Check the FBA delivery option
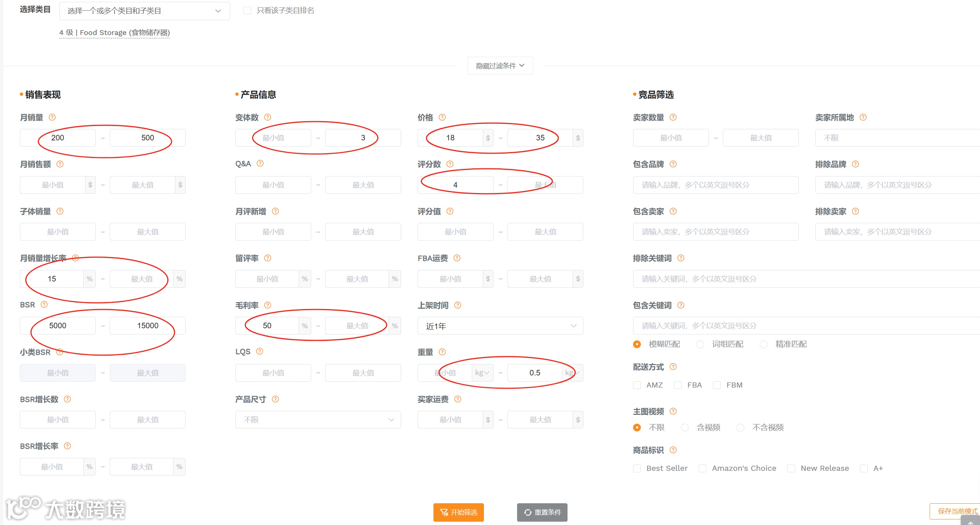This screenshot has height=525, width=980. [x=678, y=385]
